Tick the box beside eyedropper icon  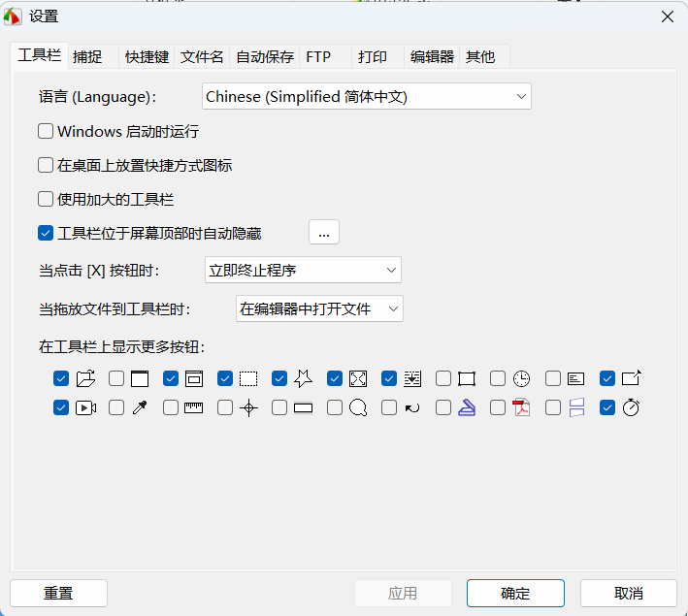click(x=116, y=408)
